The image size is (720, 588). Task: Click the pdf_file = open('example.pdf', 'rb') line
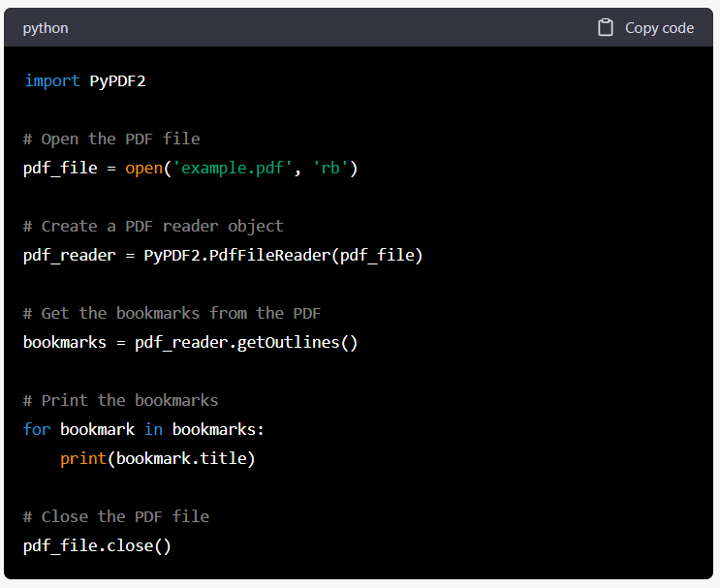tap(190, 168)
